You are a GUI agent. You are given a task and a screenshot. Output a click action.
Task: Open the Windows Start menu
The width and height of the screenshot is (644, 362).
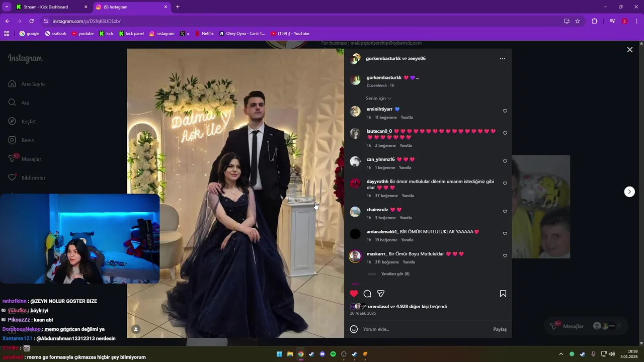[x=279, y=354]
